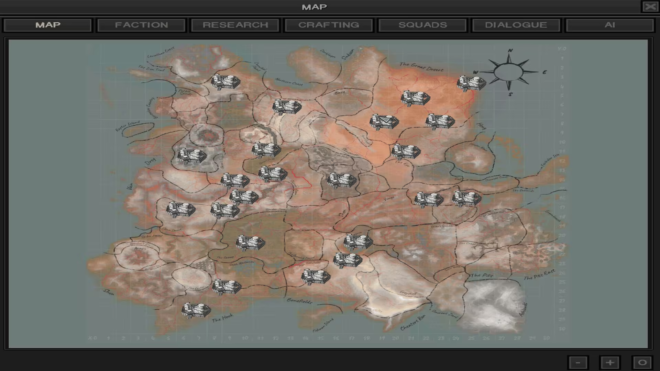
Task: Click the Bonefields region label
Action: tap(300, 301)
